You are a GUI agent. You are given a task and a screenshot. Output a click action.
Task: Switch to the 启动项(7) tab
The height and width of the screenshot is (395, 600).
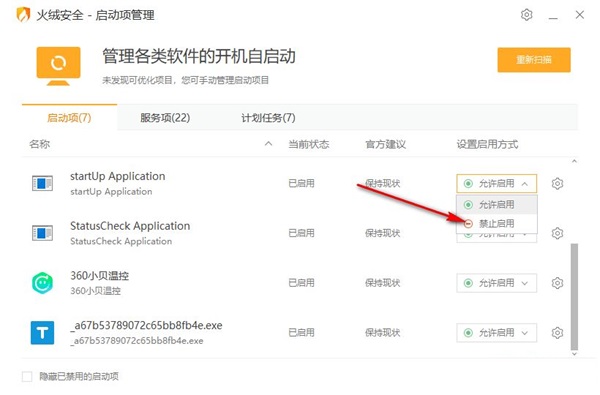pos(69,118)
